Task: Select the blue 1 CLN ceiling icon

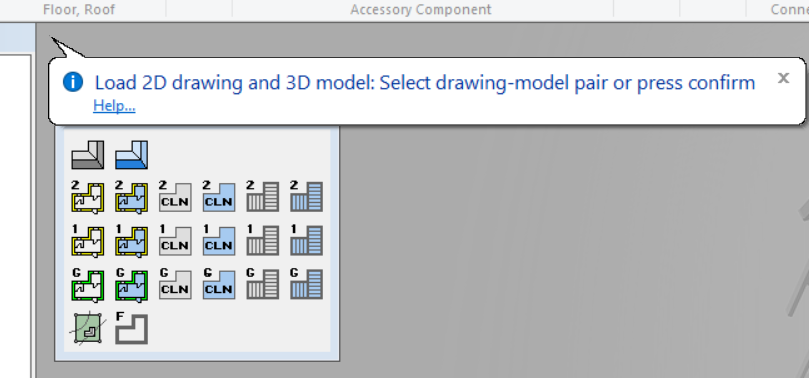Action: [219, 240]
